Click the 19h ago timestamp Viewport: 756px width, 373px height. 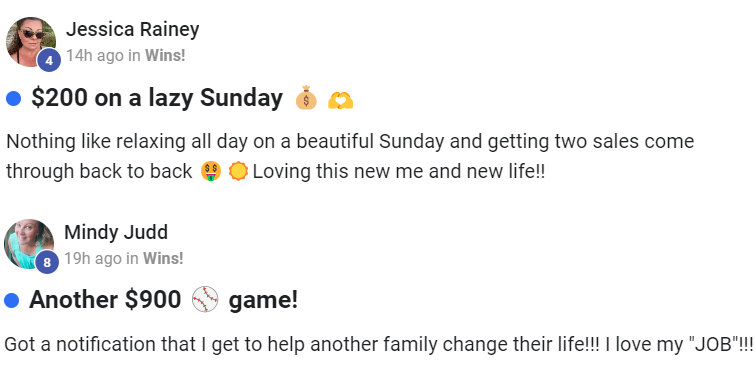[94, 259]
